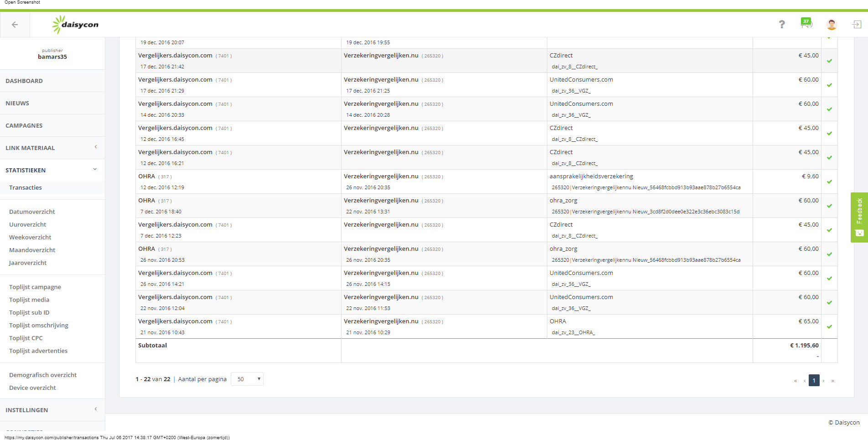Click green check on CZdirect 12 dec 16:45 row
Image resolution: width=868 pixels, height=440 pixels.
point(829,133)
